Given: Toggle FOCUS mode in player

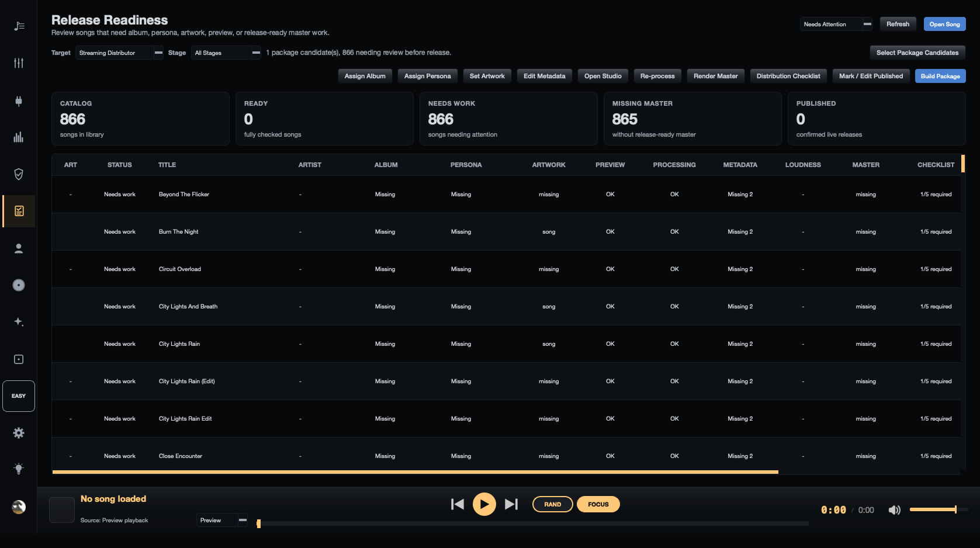Looking at the screenshot, I should (x=598, y=504).
